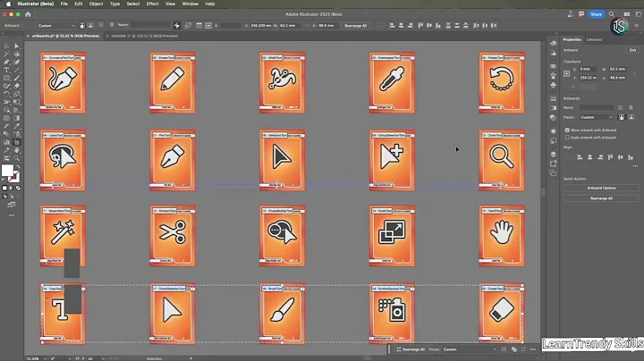
Task: Open the Preset dropdown in Properties panel
Action: point(597,117)
